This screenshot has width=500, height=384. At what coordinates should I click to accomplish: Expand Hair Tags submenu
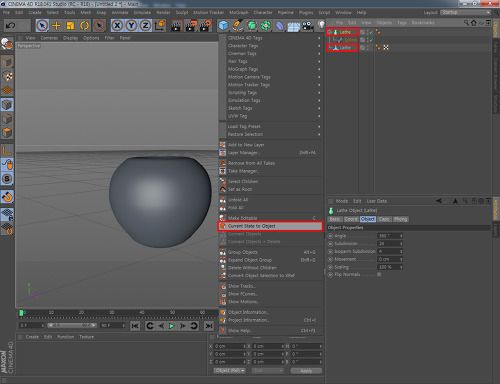[x=273, y=61]
